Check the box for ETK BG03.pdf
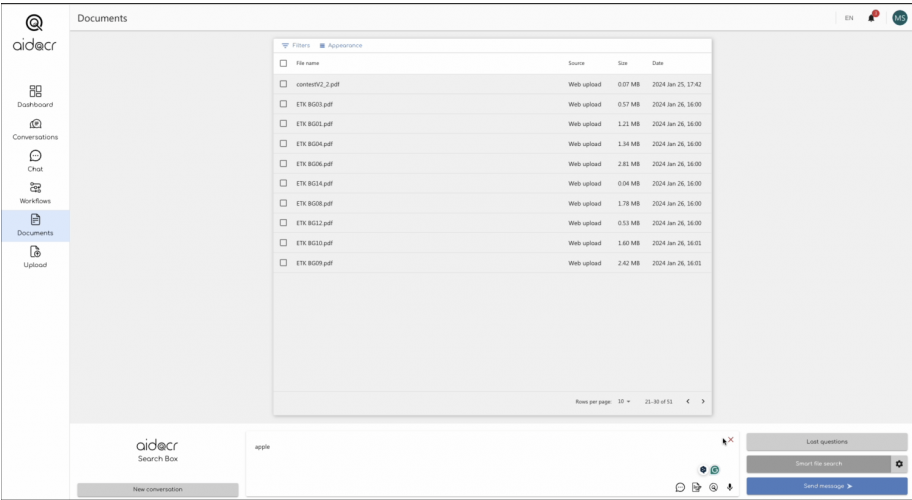The width and height of the screenshot is (912, 500). click(x=283, y=103)
